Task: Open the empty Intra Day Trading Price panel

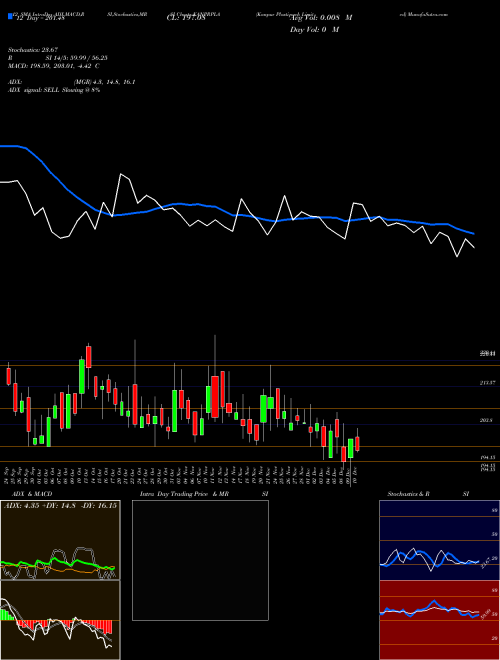Action: pos(200,560)
